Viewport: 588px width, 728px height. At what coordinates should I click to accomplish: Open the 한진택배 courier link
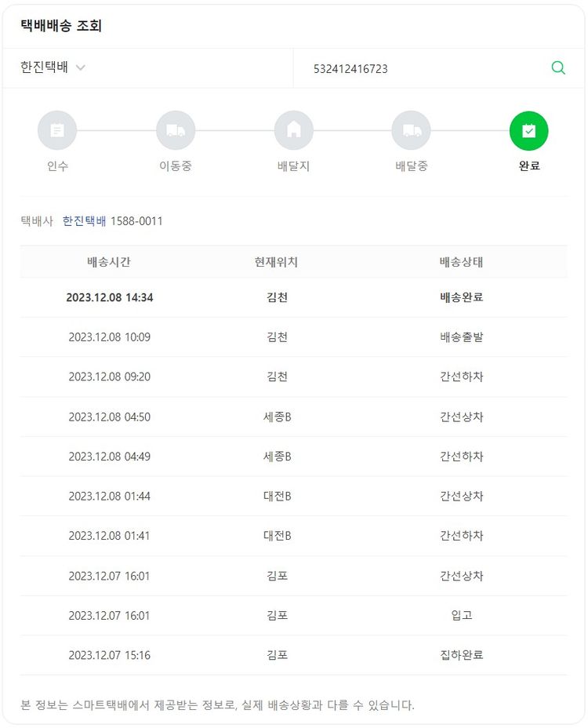point(84,221)
